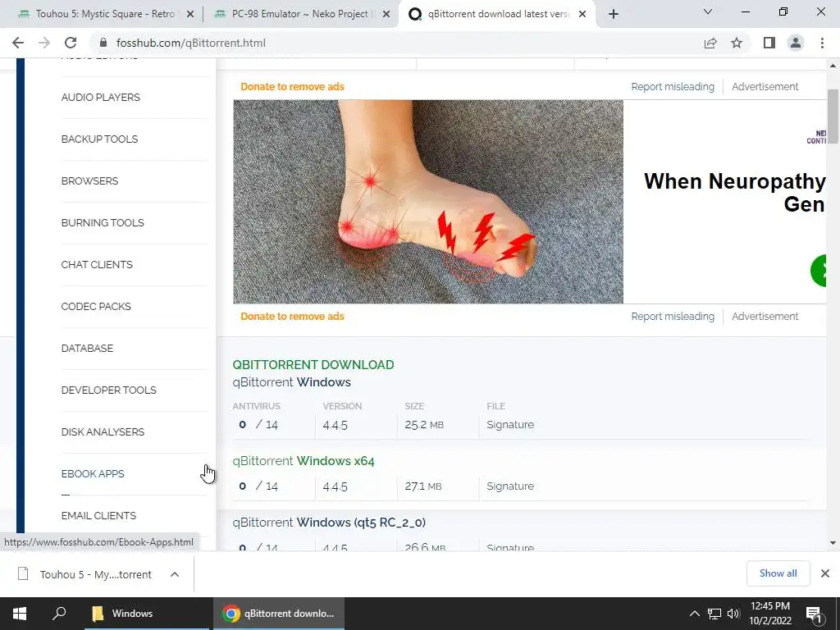Open taskbar search magnifier
Screen dimensions: 840x630
[59, 614]
